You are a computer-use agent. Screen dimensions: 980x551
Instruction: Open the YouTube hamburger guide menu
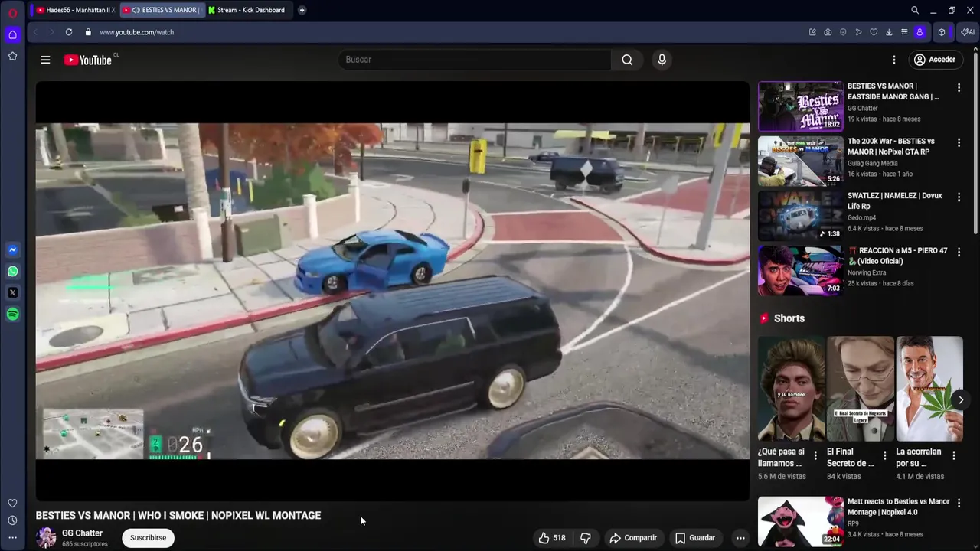[45, 60]
